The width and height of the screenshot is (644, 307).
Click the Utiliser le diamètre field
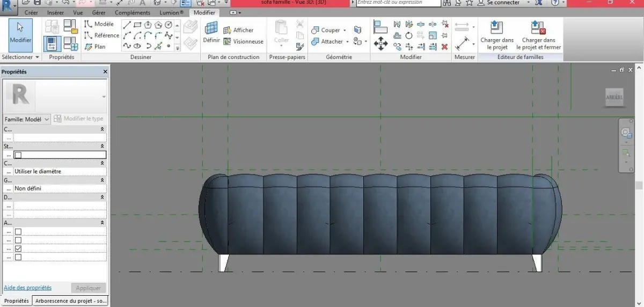tap(60, 172)
